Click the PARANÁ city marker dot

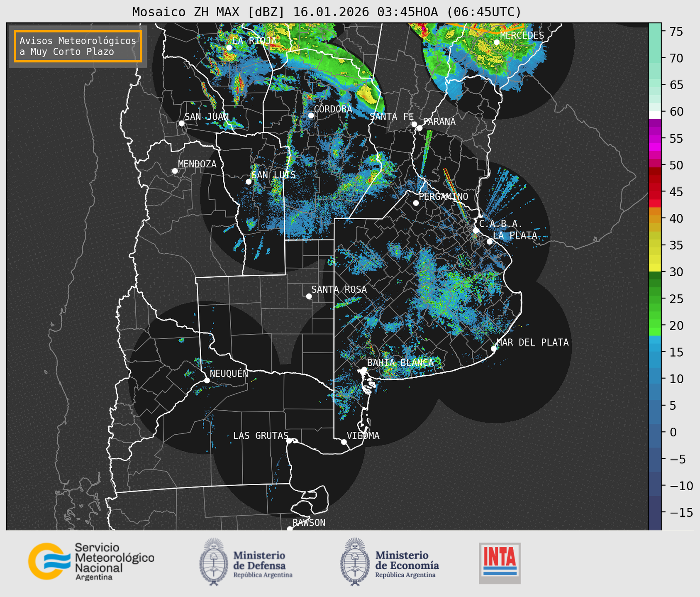point(420,128)
